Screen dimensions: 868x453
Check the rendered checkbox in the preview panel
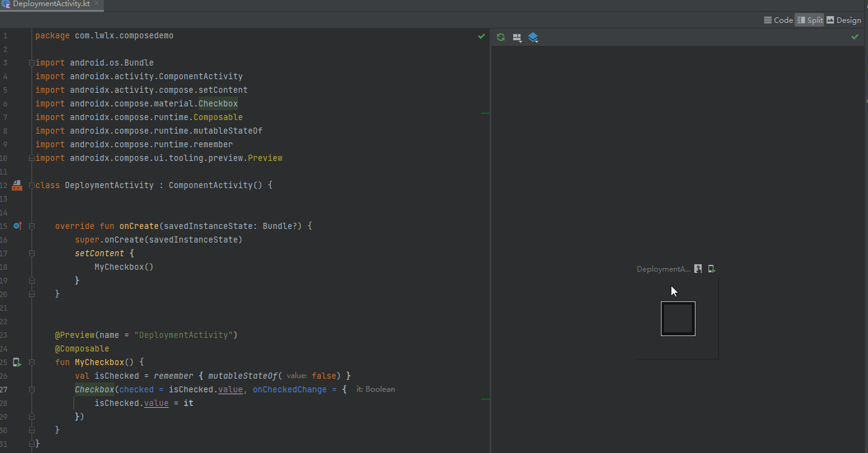(678, 318)
